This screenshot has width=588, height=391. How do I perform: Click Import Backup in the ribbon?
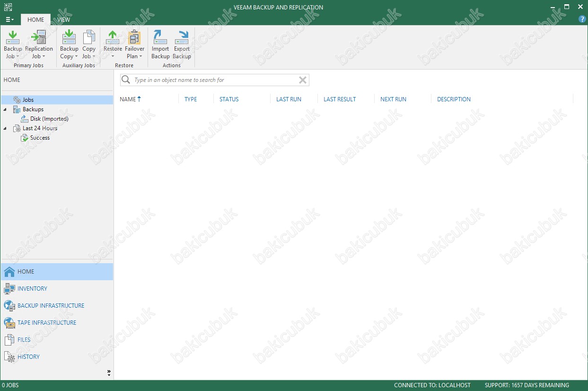tap(160, 44)
